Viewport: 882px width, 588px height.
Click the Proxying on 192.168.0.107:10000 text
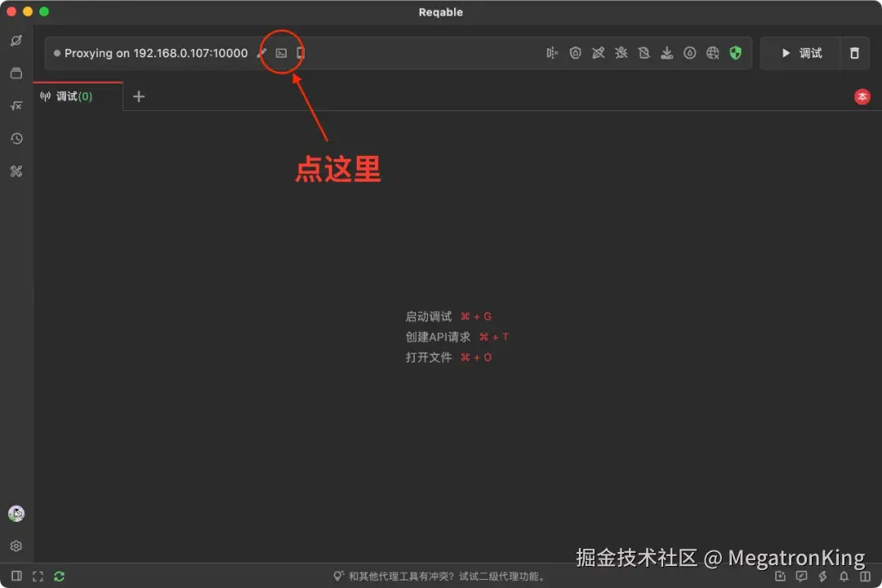[x=156, y=53]
